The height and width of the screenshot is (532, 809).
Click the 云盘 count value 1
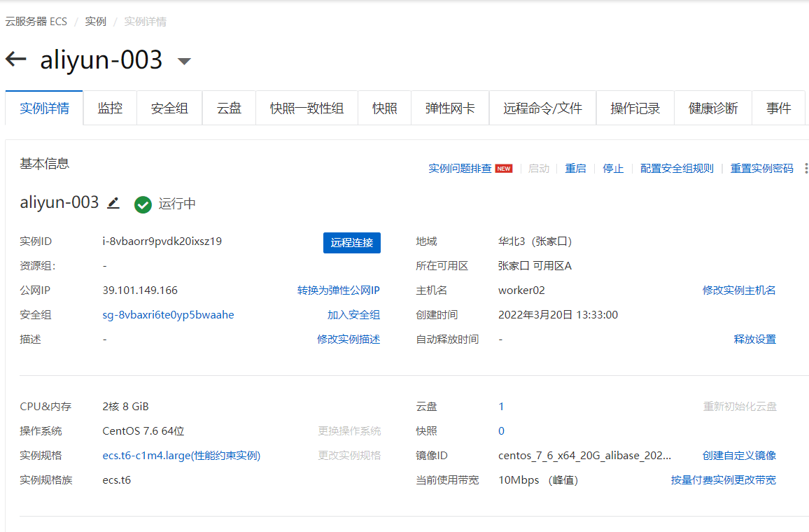tap(501, 407)
